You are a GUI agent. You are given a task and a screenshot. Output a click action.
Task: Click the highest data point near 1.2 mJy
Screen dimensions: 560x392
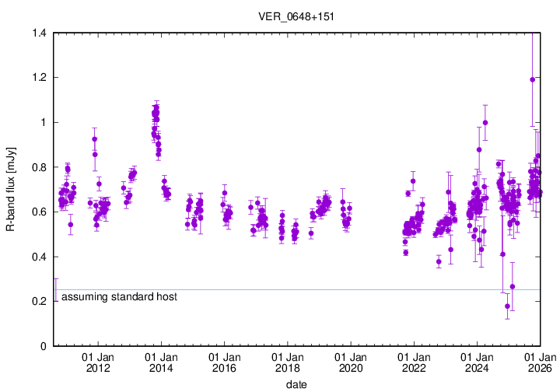[532, 79]
